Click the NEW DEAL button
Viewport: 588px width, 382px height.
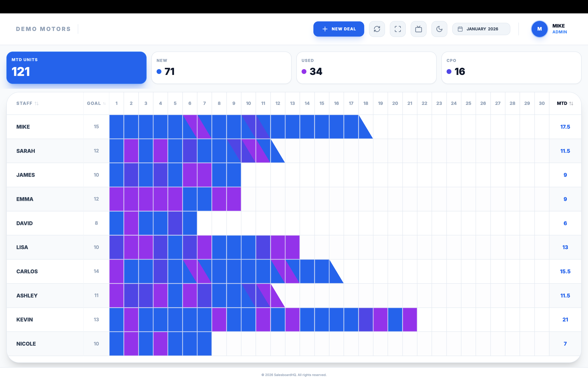click(338, 29)
